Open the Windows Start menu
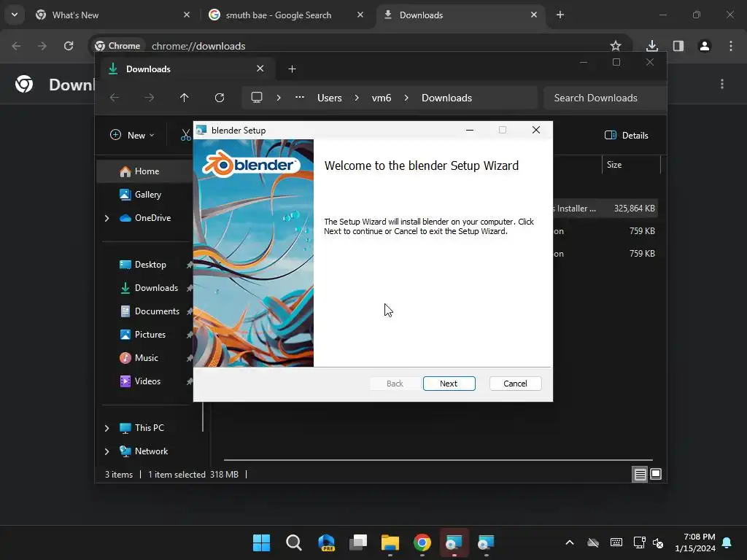This screenshot has height=560, width=747. 261,542
